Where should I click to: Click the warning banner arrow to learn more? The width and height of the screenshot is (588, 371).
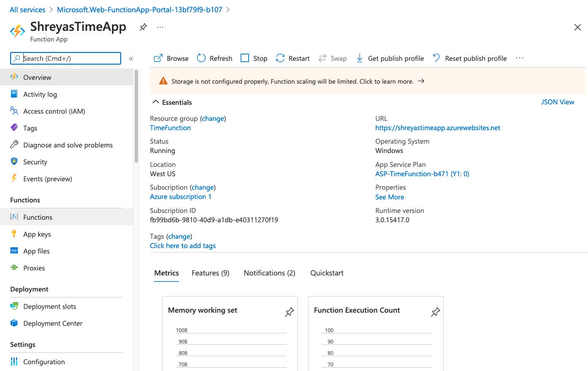point(421,81)
